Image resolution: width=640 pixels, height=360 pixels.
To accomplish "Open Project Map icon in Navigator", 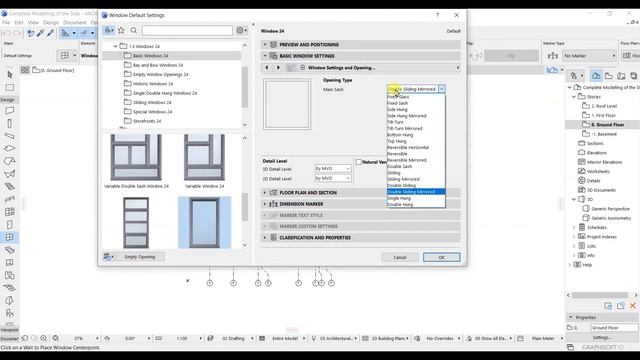I will pos(596,76).
